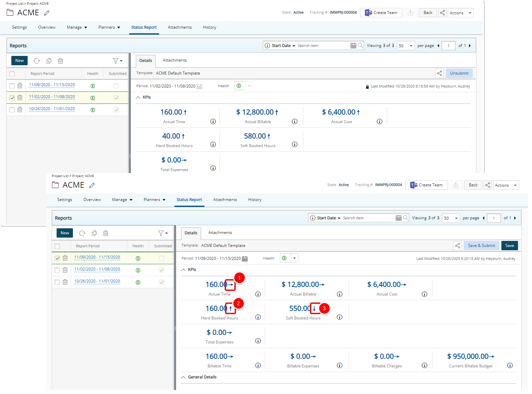Open the Settings tab in the back window

click(x=19, y=27)
